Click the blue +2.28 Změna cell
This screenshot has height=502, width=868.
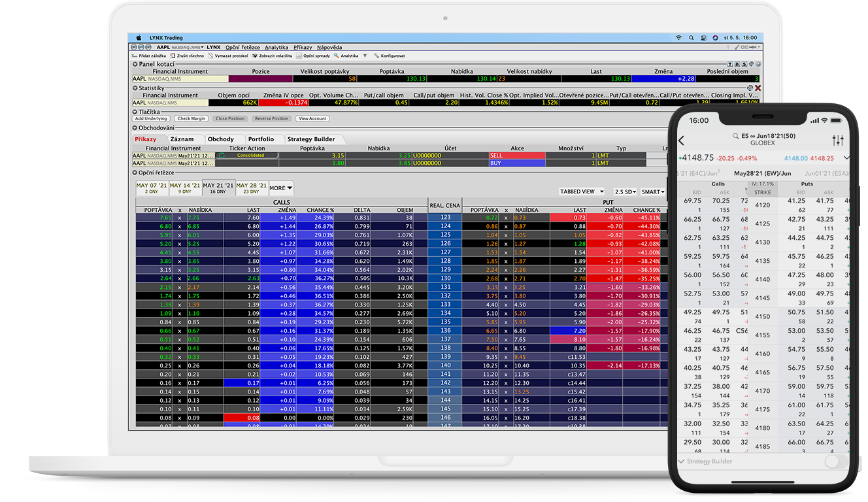click(663, 78)
